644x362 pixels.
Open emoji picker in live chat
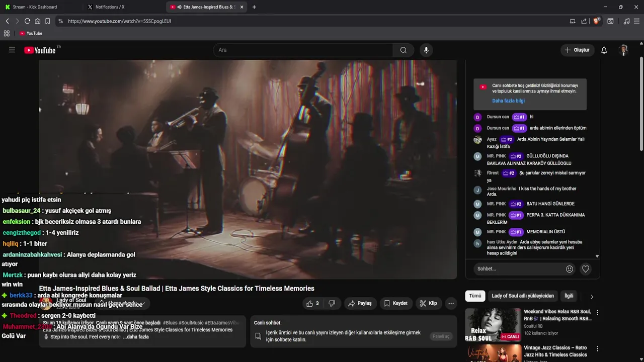click(570, 269)
